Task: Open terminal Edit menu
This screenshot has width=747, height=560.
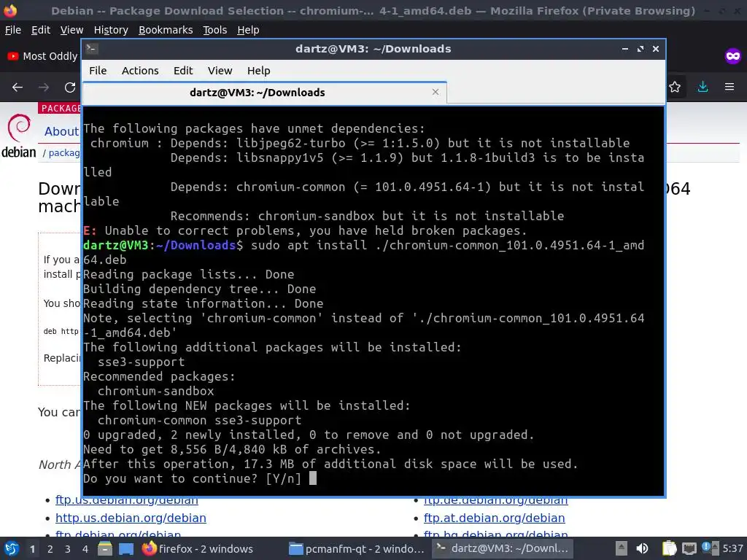Action: click(x=183, y=71)
